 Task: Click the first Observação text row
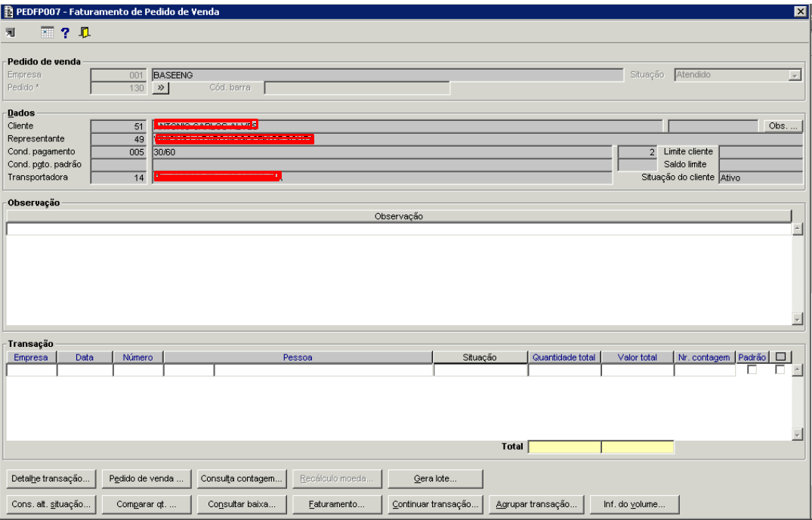pos(399,229)
